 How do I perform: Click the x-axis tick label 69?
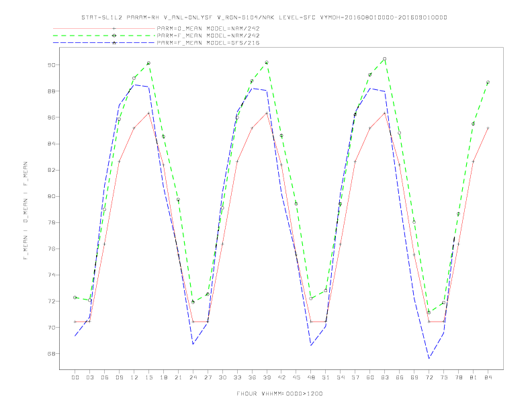point(414,377)
